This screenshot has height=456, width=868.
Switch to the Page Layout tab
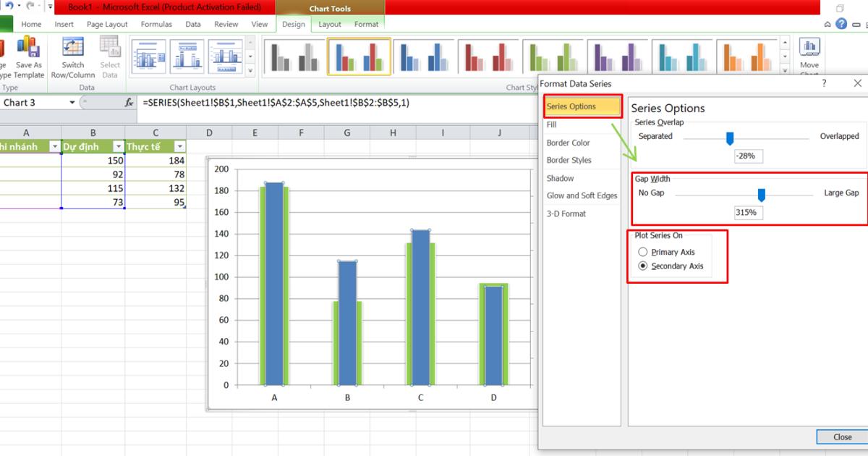pyautogui.click(x=107, y=24)
